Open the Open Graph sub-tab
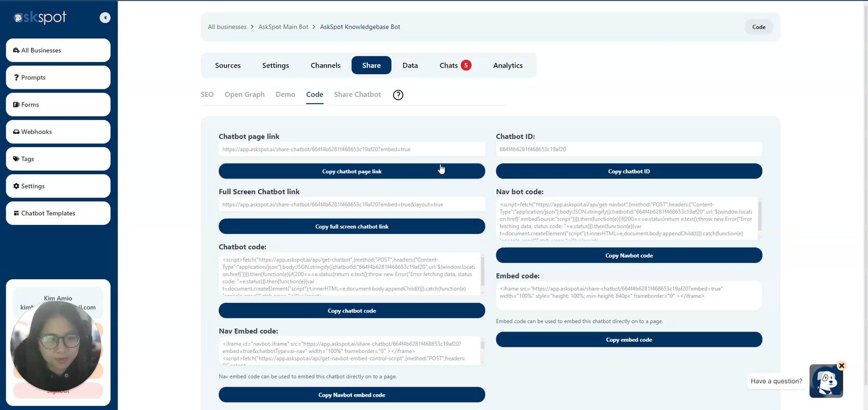The image size is (868, 410). pos(244,95)
